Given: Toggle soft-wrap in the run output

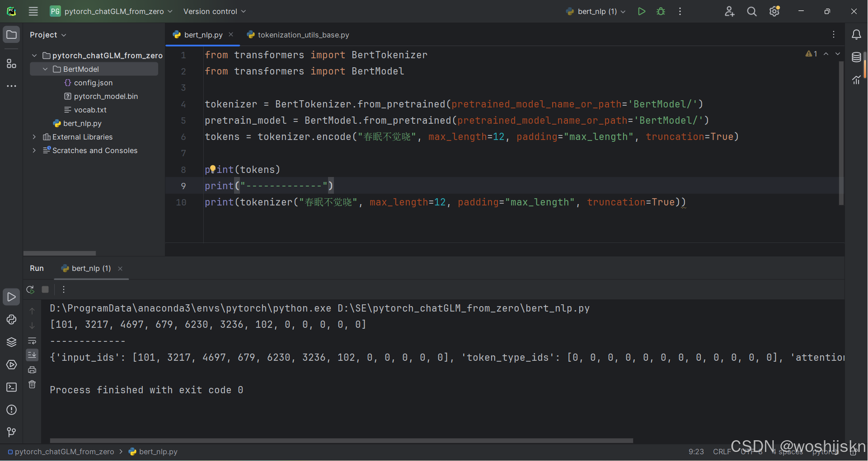Looking at the screenshot, I should click(32, 341).
